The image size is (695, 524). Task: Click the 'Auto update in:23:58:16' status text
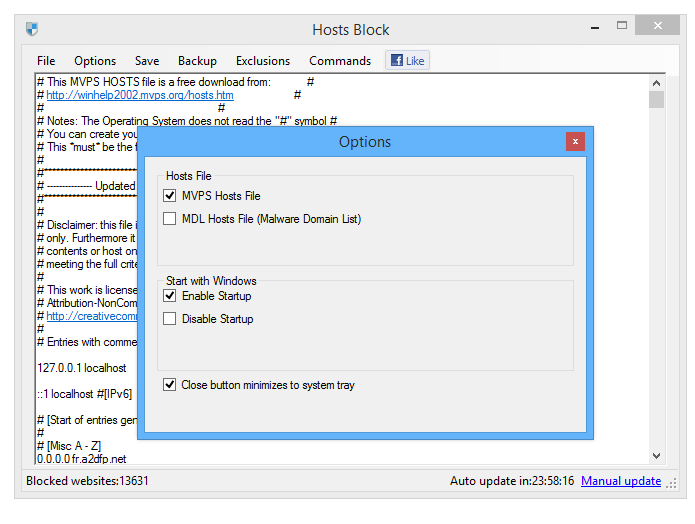[512, 481]
